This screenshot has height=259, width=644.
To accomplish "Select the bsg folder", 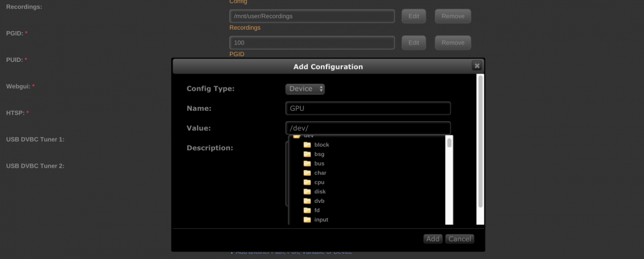I will pyautogui.click(x=319, y=154).
